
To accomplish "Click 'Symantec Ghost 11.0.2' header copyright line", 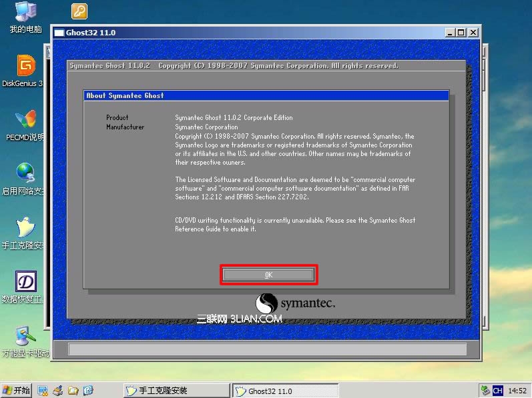I will [x=234, y=66].
